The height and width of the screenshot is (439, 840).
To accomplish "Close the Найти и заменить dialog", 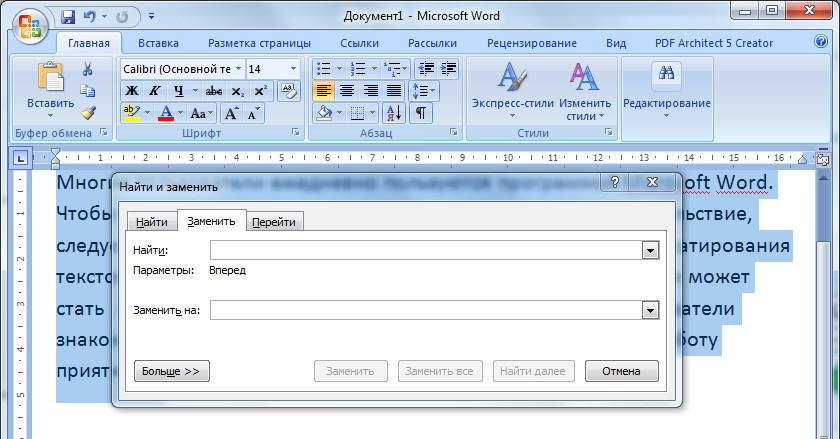I will (652, 182).
